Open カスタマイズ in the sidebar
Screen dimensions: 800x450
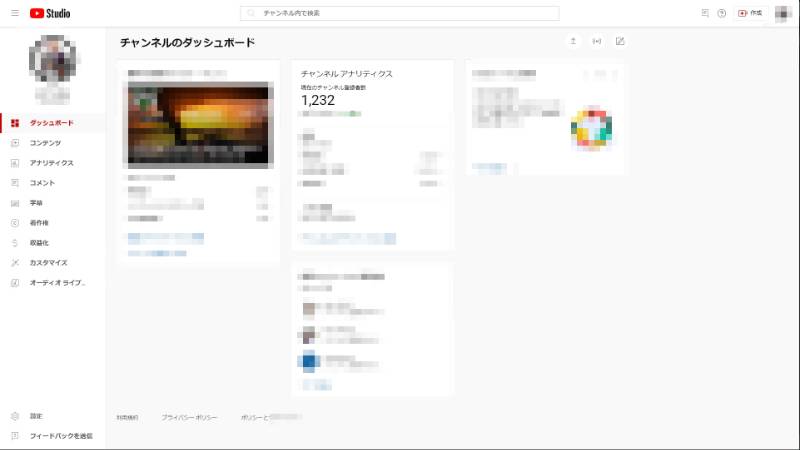point(53,263)
